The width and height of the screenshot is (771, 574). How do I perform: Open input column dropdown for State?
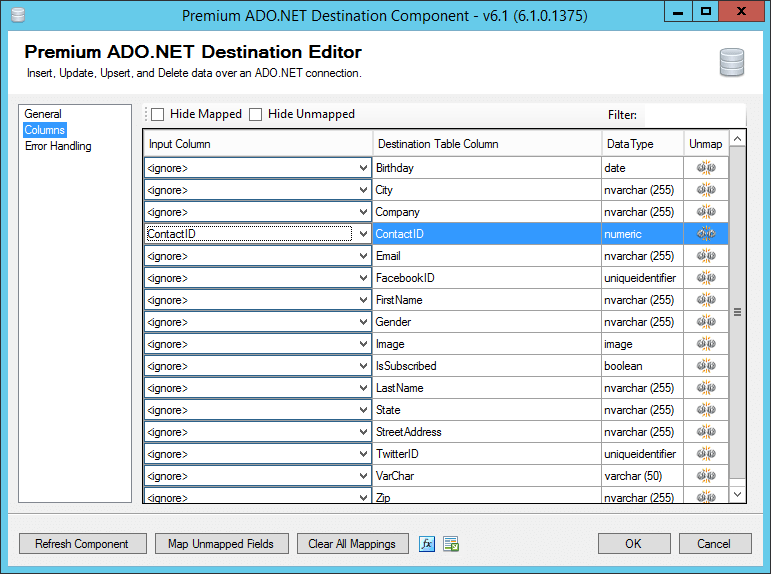(363, 410)
